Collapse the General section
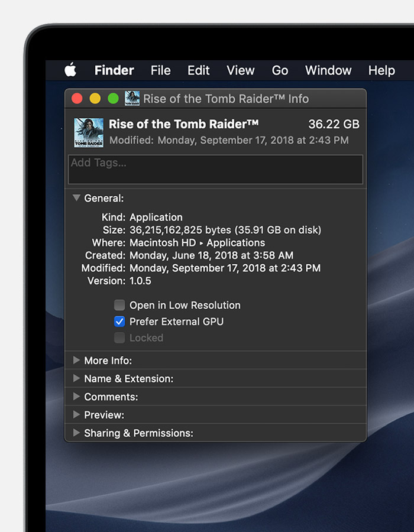The height and width of the screenshot is (532, 414). (x=77, y=198)
